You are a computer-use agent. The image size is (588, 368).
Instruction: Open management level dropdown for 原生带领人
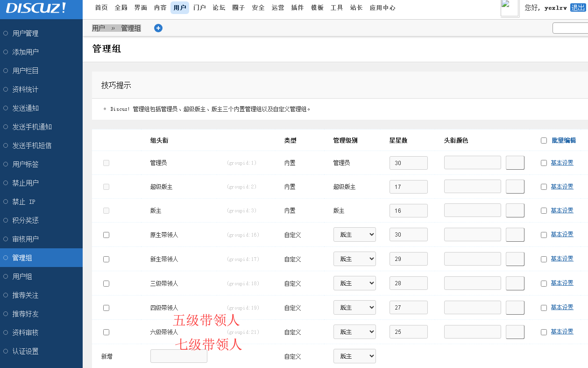[x=354, y=235]
